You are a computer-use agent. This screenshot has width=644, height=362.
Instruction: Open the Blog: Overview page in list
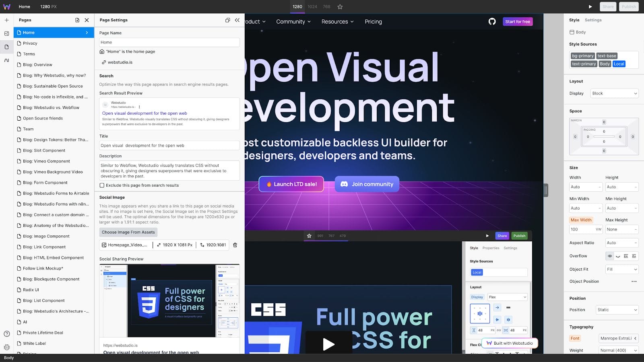point(37,65)
